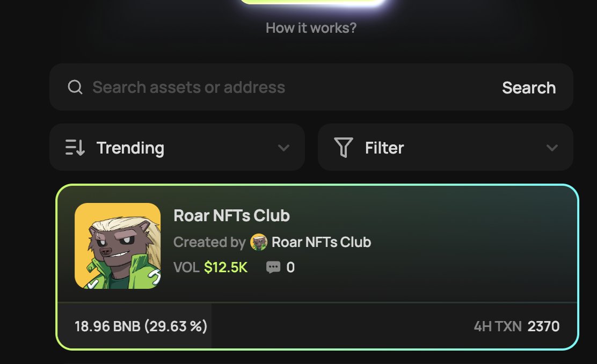597x364 pixels.
Task: Click the magnifying glass search icon
Action: 75,87
